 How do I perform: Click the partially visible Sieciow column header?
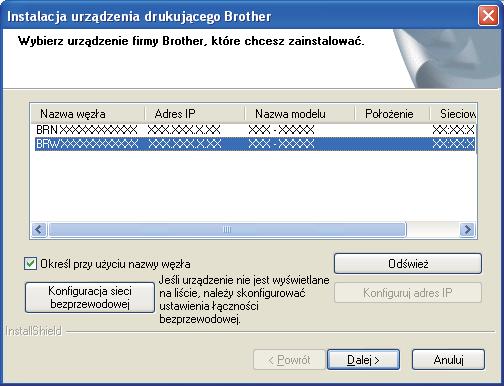(x=453, y=114)
